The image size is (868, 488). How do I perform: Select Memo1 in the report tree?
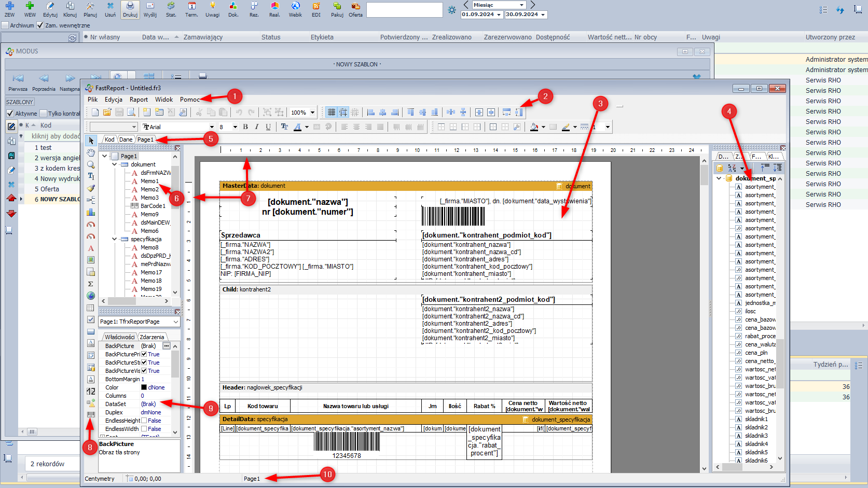149,181
